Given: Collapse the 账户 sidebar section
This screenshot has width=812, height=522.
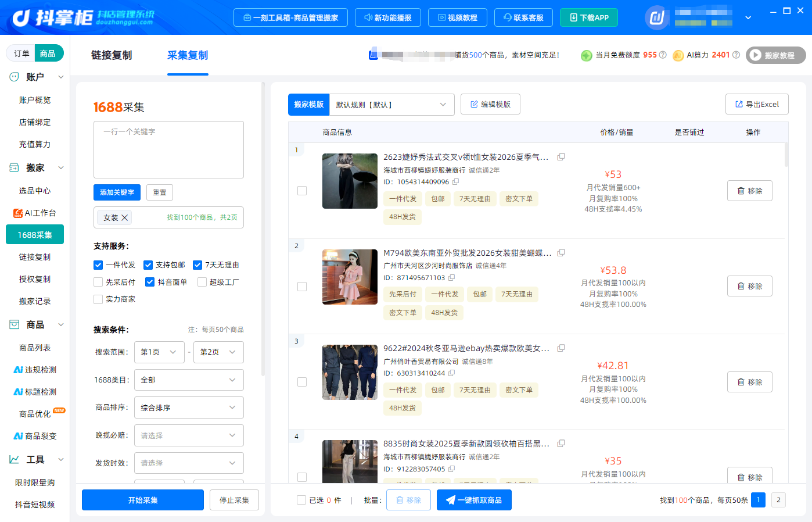Looking at the screenshot, I should click(61, 77).
